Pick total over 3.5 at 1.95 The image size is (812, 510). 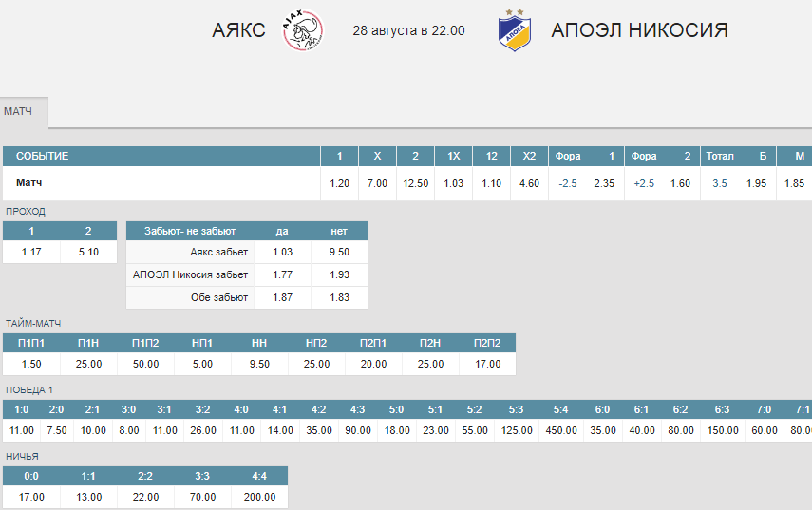(756, 183)
